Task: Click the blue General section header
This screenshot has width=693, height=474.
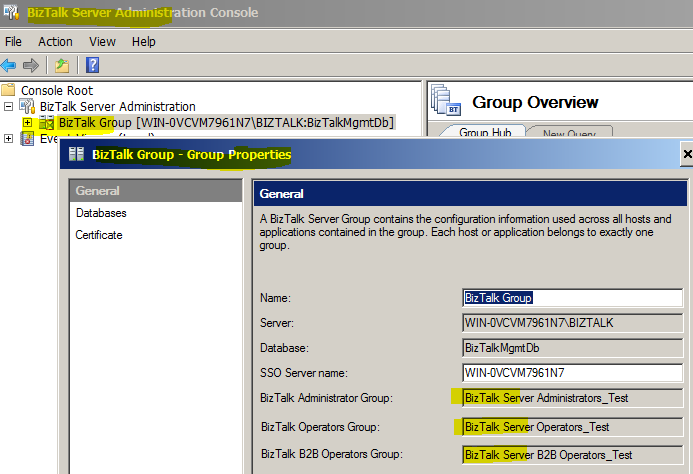Action: pos(470,194)
